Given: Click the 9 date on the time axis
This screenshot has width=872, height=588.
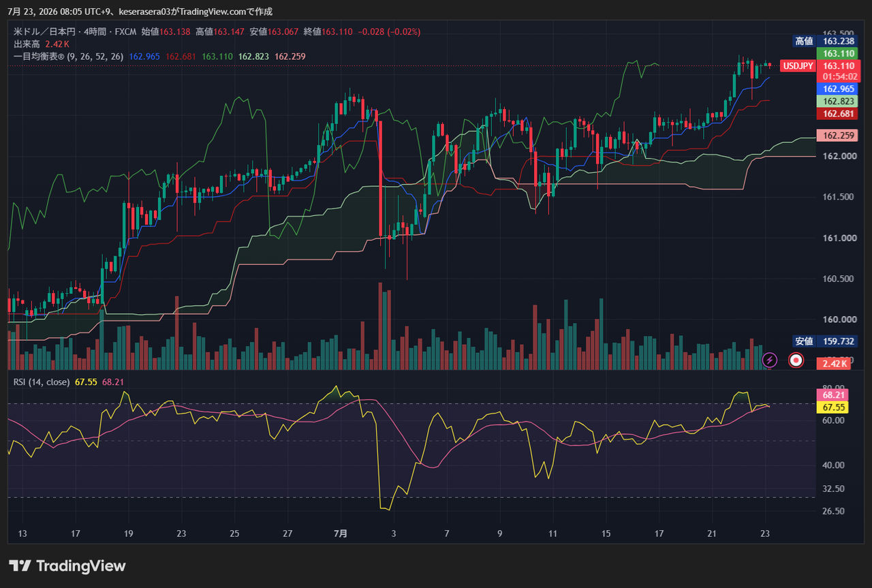Looking at the screenshot, I should tap(500, 533).
